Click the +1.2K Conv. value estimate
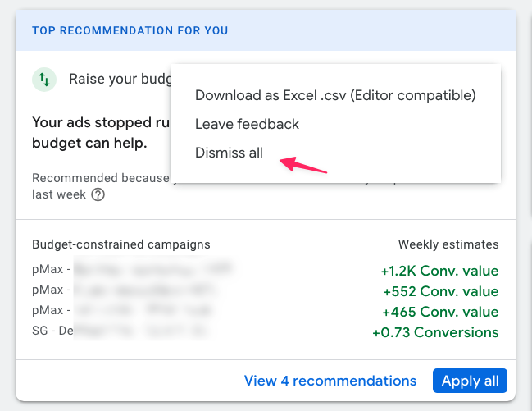Image resolution: width=532 pixels, height=411 pixels. point(439,271)
